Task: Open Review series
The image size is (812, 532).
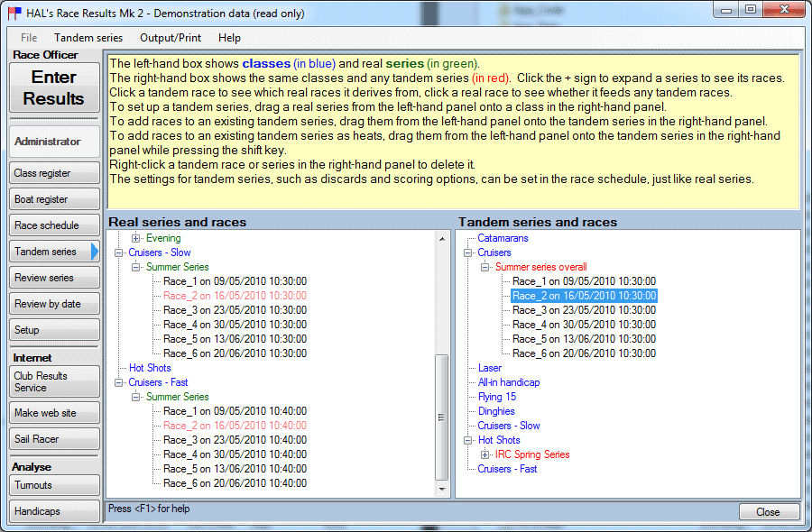Action: click(x=54, y=278)
